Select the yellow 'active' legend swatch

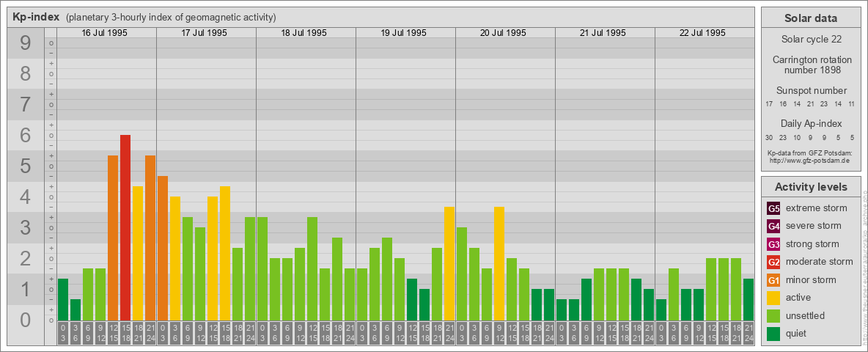pyautogui.click(x=773, y=298)
